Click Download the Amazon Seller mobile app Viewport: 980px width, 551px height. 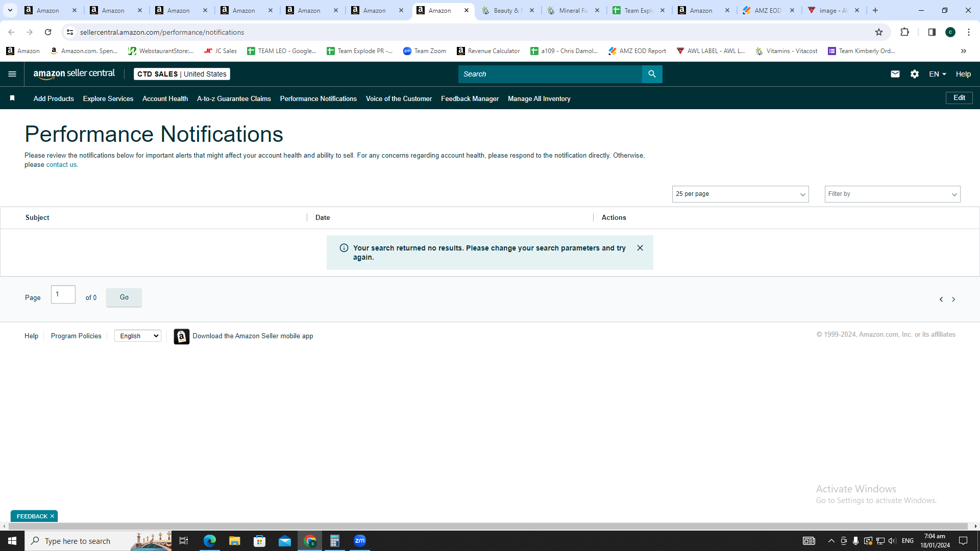pyautogui.click(x=253, y=336)
